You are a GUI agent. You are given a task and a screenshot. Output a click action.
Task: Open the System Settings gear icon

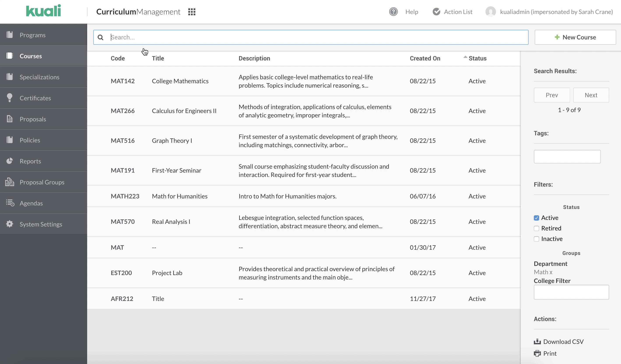point(10,224)
